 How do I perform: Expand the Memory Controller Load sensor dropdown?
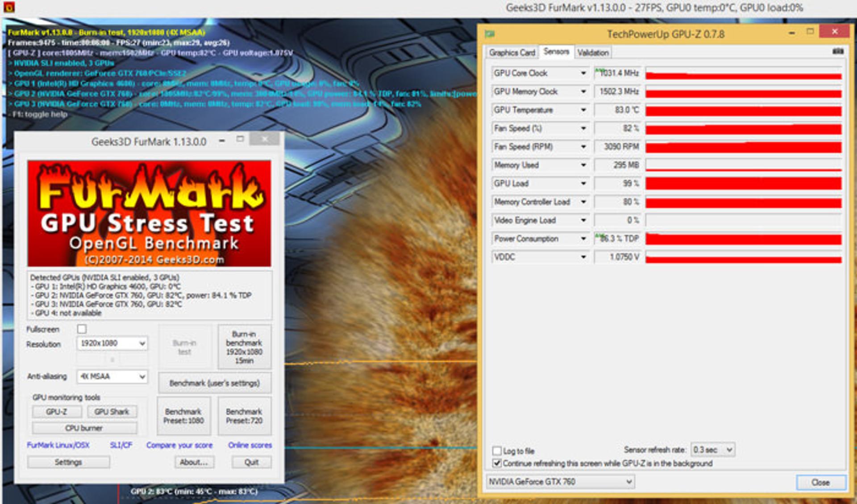coord(583,202)
